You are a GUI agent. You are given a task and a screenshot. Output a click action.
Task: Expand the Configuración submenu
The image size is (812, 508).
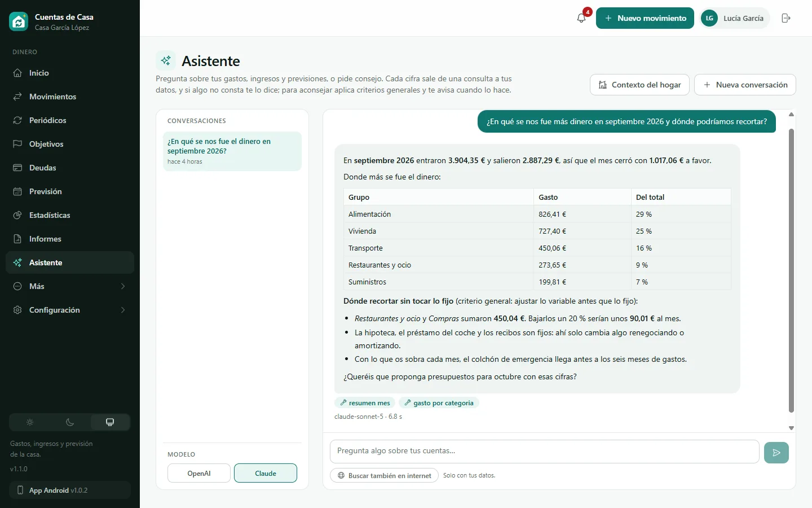pyautogui.click(x=70, y=310)
